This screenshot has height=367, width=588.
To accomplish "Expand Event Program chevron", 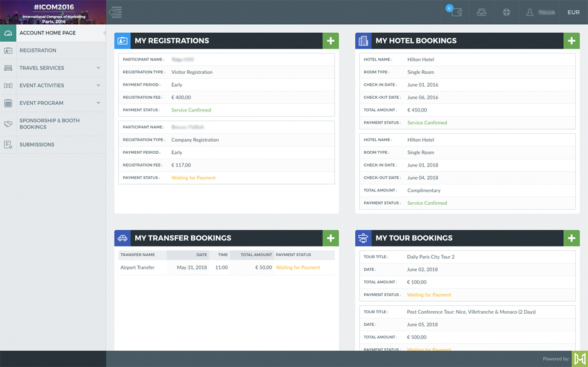I will tap(98, 102).
